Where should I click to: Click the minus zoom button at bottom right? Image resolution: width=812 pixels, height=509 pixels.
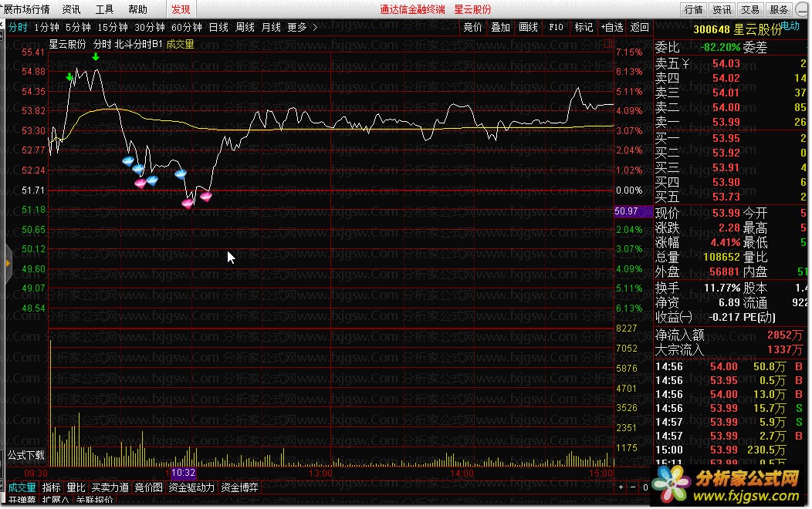[x=633, y=487]
